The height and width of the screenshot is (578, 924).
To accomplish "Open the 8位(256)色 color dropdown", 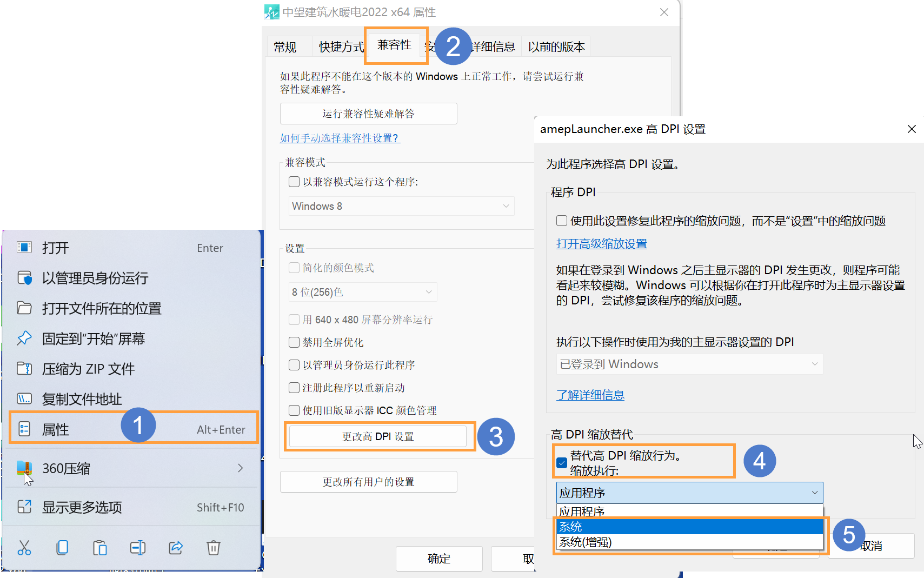I will tap(363, 292).
